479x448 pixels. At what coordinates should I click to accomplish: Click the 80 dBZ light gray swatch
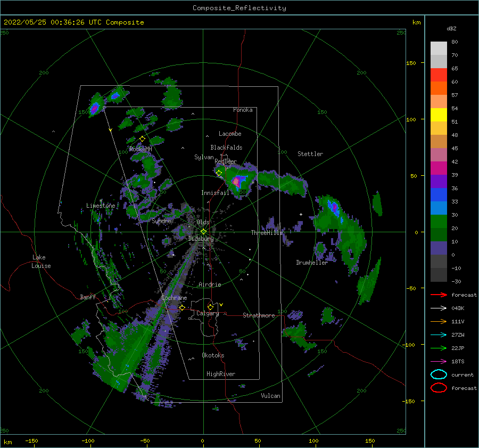point(439,48)
